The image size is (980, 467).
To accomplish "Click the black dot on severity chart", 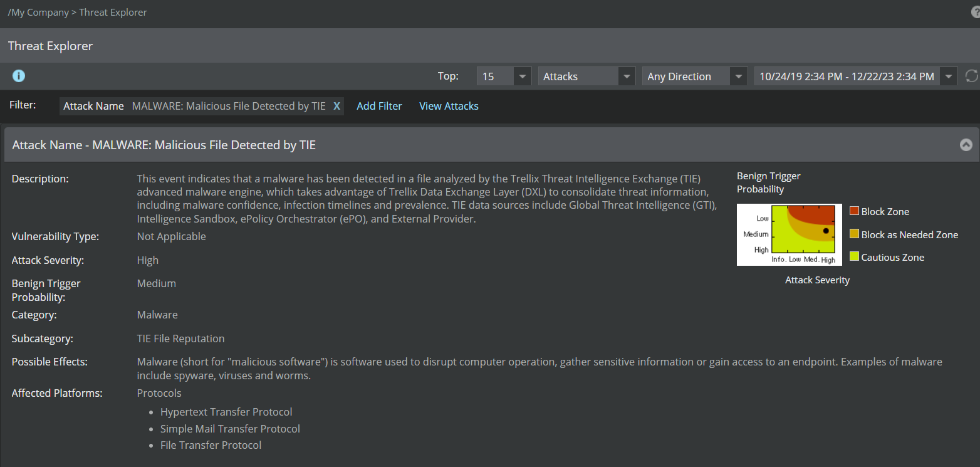I will click(826, 231).
